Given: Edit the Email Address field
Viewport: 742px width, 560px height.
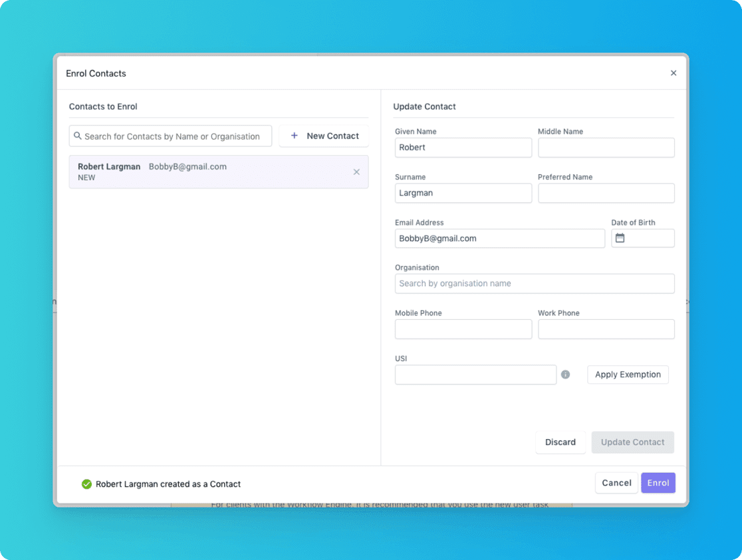Looking at the screenshot, I should (x=499, y=238).
